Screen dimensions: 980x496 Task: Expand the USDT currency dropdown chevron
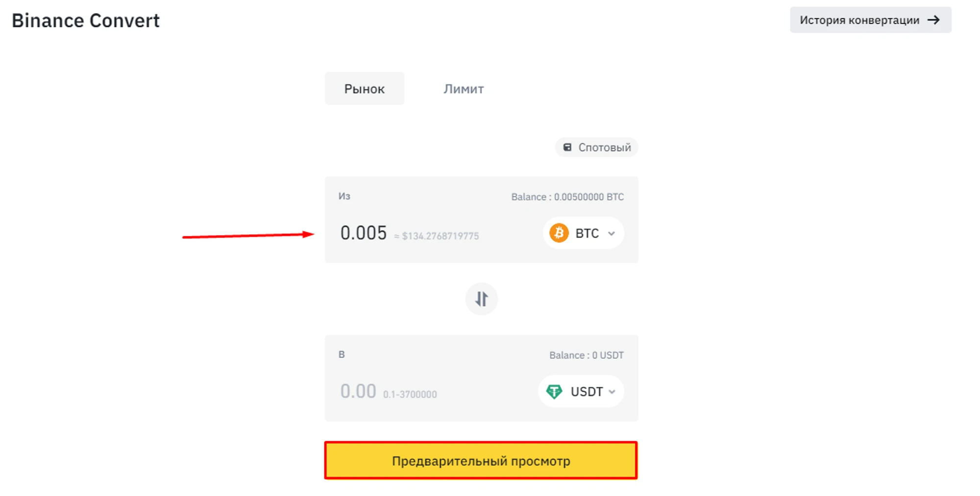coord(612,392)
